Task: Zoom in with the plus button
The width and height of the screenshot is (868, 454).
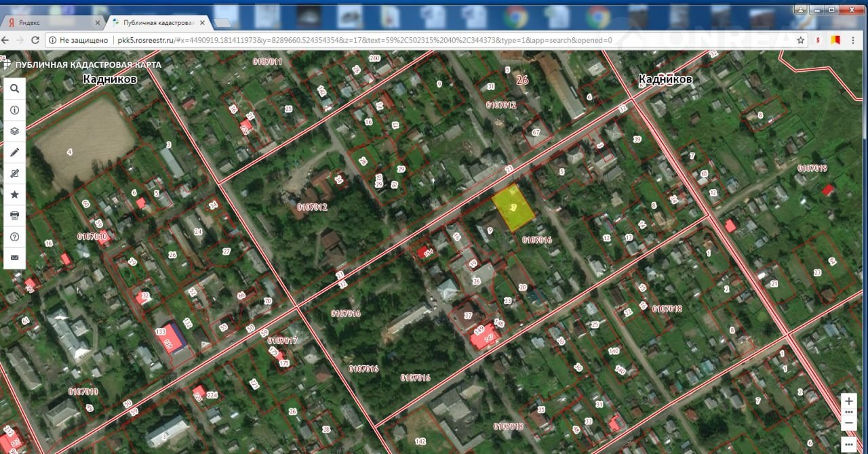Action: 848,401
